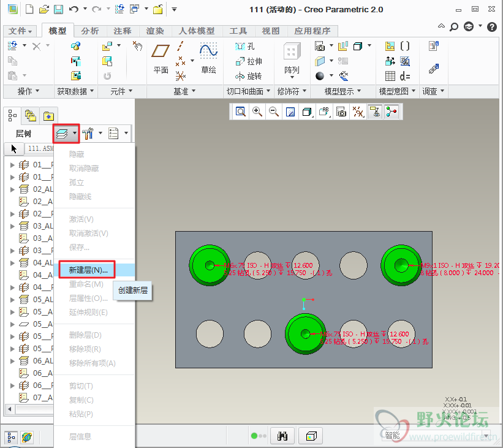Image resolution: width=503 pixels, height=448 pixels.
Task: Switch to the 注释 ribbon tab
Action: click(122, 31)
